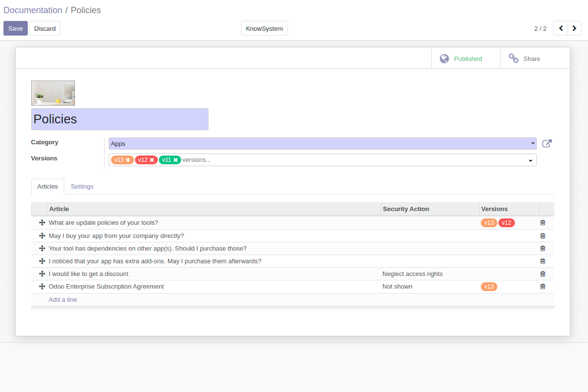Click the 'Not shown' security action cell

(x=397, y=287)
